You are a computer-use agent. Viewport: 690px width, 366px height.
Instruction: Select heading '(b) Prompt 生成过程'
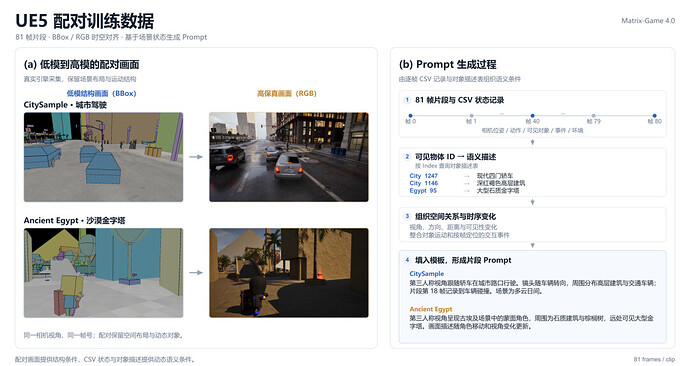[448, 65]
